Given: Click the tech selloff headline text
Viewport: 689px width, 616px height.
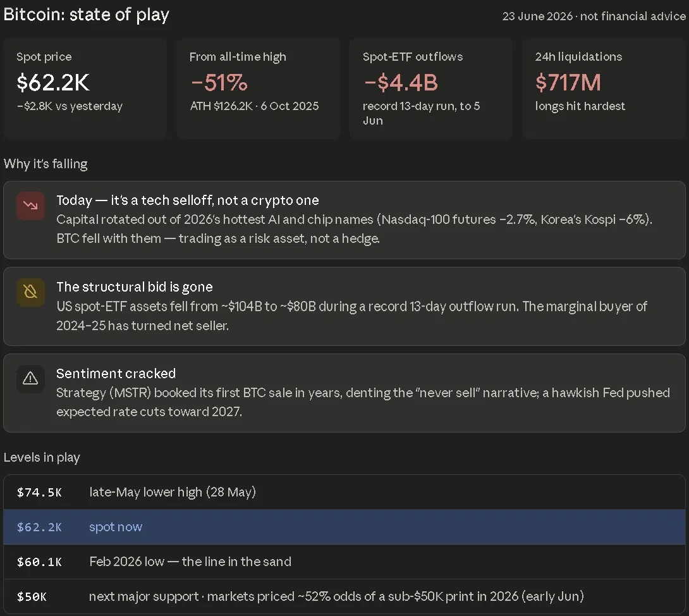Looking at the screenshot, I should (x=188, y=200).
